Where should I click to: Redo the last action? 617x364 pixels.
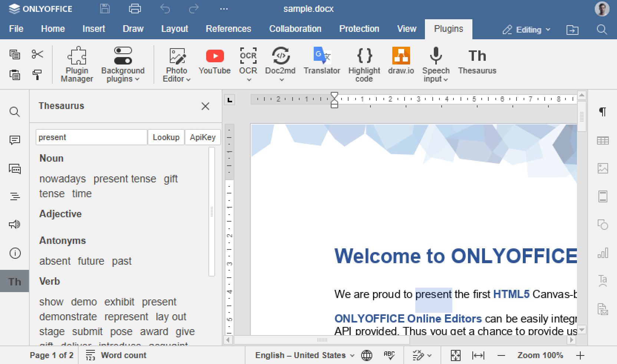coord(194,9)
